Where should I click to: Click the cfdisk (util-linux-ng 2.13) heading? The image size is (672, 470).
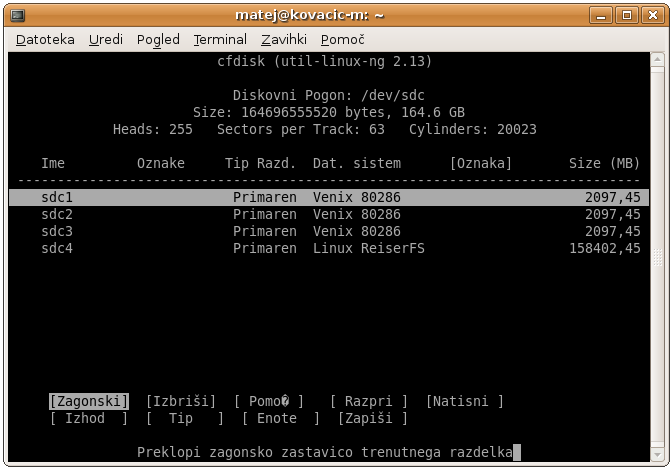tap(324, 61)
